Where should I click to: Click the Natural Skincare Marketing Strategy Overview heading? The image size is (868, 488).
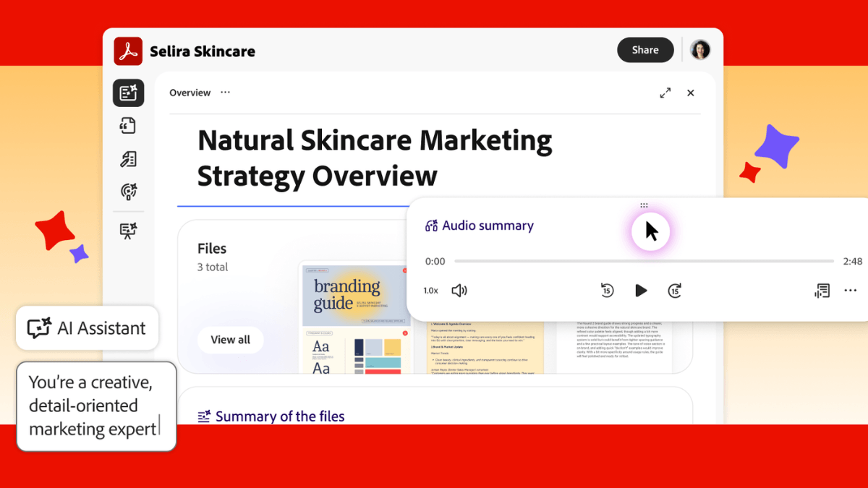[x=375, y=158]
